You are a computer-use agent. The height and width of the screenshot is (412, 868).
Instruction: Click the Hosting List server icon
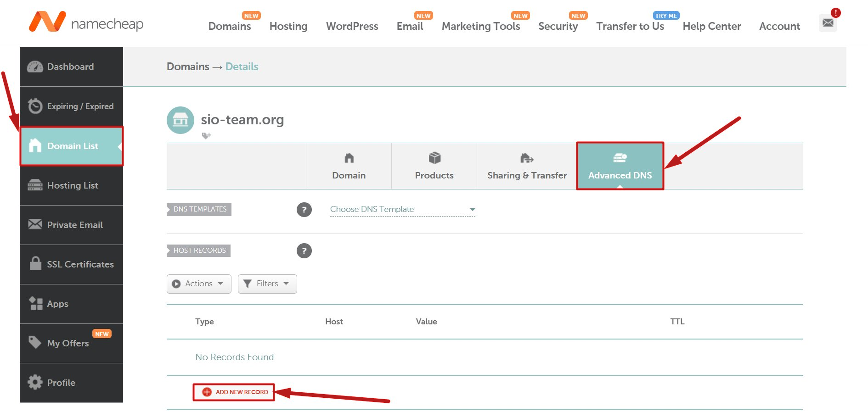[x=35, y=185]
